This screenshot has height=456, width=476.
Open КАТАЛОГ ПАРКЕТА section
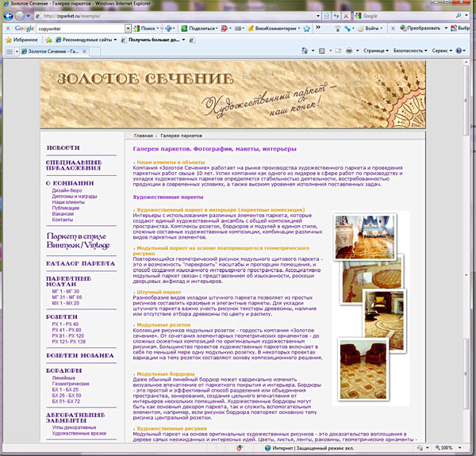click(x=80, y=263)
